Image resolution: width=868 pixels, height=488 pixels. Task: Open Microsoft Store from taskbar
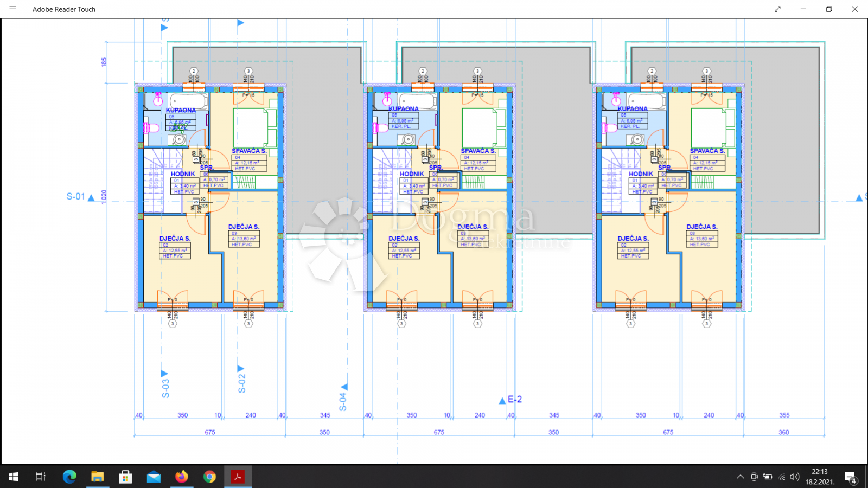click(x=126, y=477)
